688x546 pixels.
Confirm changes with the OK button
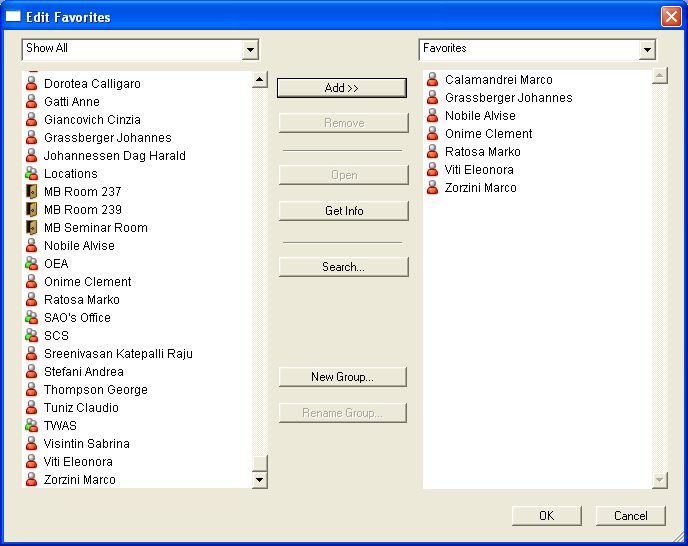(x=547, y=515)
